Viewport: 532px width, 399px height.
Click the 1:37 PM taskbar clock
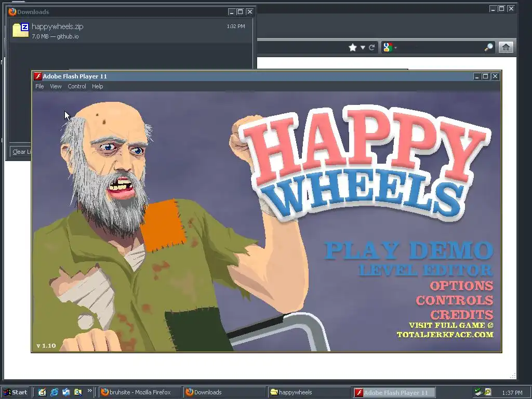[512, 393]
